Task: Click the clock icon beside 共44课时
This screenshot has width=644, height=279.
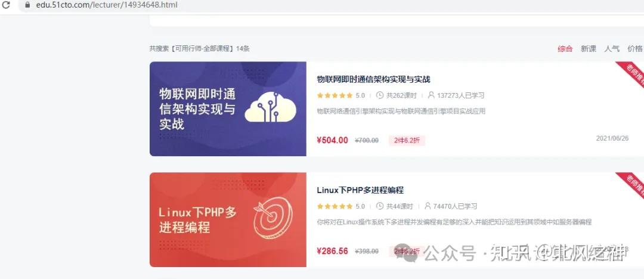Action: (380, 206)
